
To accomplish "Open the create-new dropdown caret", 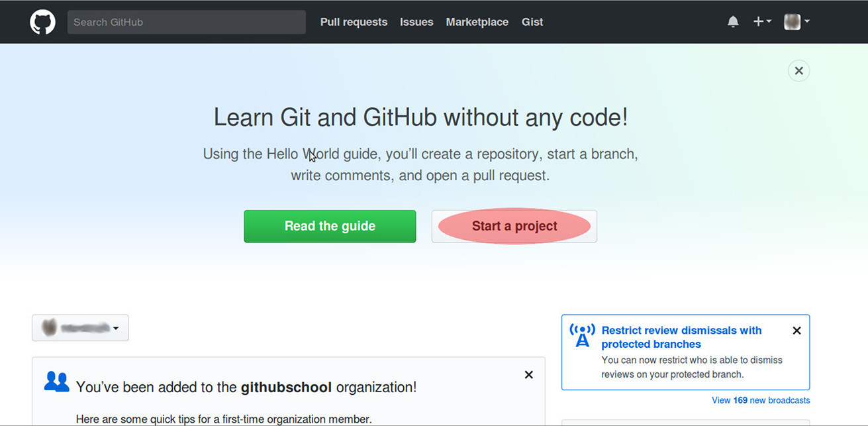I will click(x=767, y=21).
